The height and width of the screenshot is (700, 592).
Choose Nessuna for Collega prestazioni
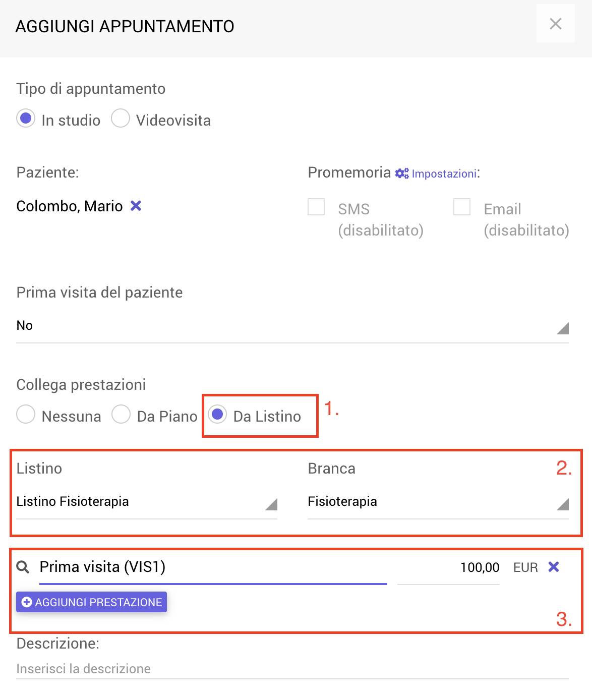pos(26,415)
